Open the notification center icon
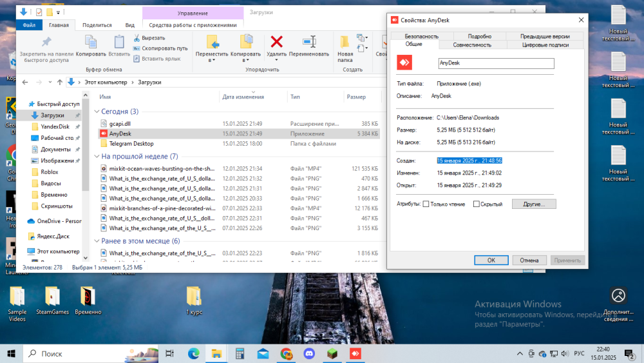The width and height of the screenshot is (644, 363). coord(629,353)
